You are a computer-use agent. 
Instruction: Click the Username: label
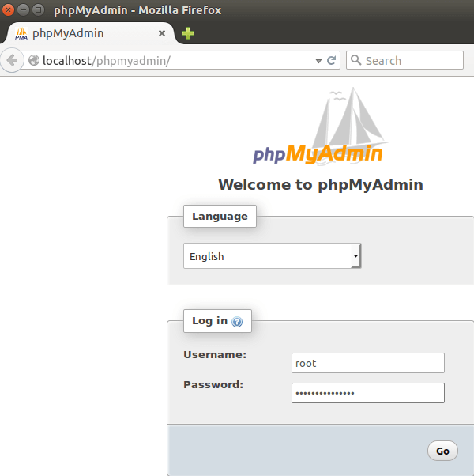pos(215,354)
